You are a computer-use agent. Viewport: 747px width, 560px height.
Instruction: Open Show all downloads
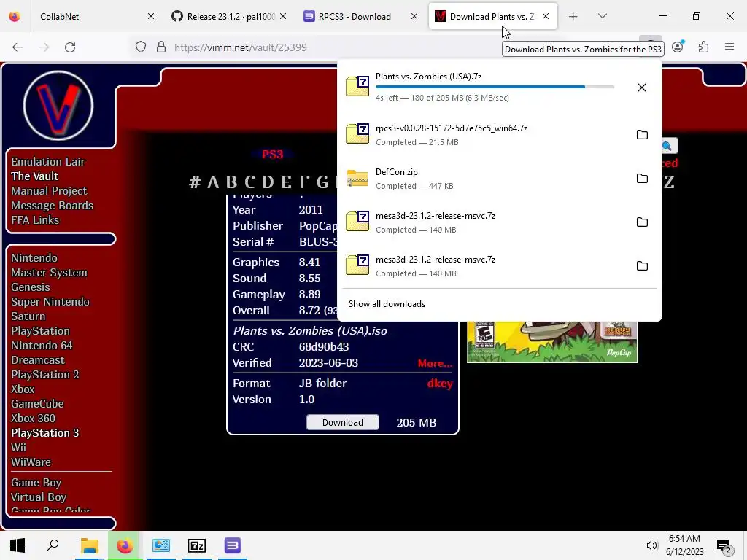pyautogui.click(x=387, y=304)
